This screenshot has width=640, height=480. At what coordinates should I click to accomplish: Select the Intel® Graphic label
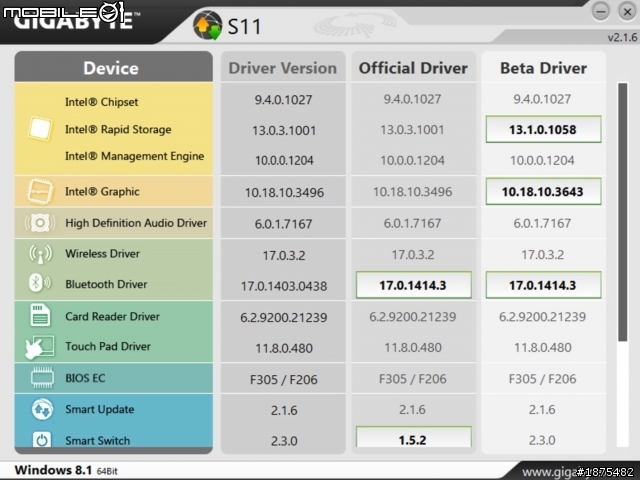pyautogui.click(x=102, y=191)
